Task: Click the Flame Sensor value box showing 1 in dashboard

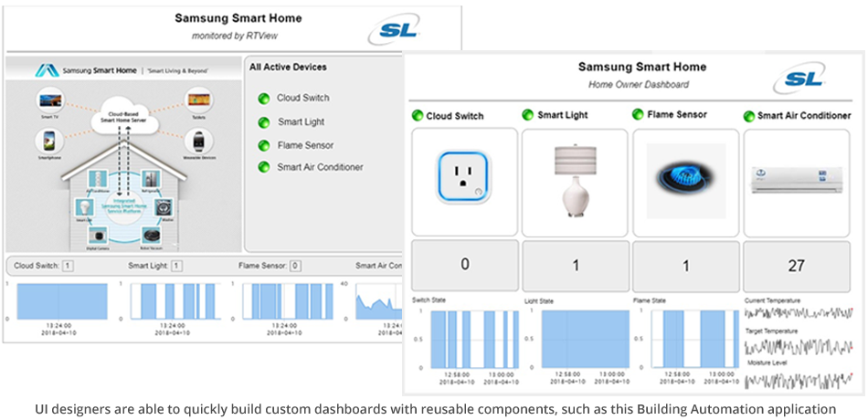Action: pos(686,267)
